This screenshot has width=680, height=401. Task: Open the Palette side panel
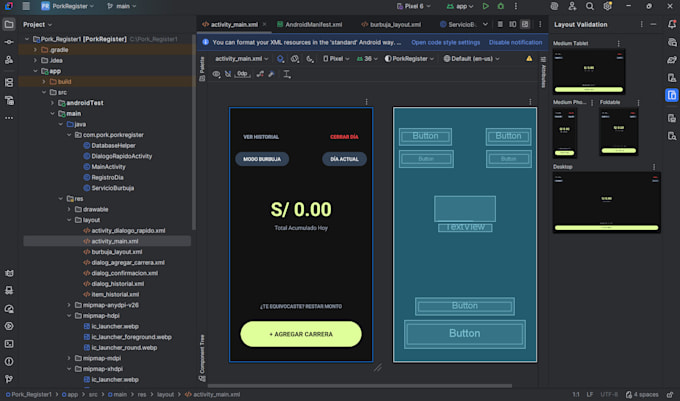(x=202, y=68)
